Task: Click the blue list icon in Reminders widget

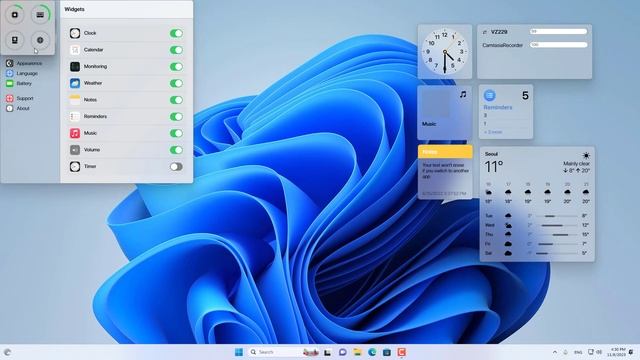Action: point(489,96)
